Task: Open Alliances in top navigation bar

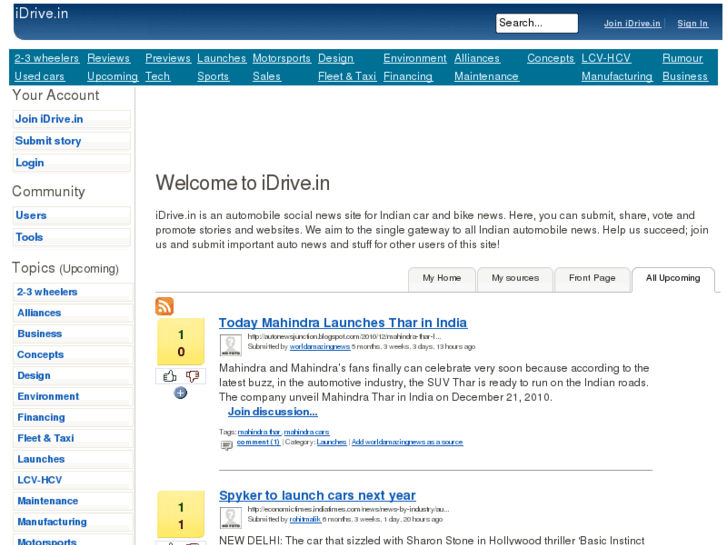Action: coord(477,58)
